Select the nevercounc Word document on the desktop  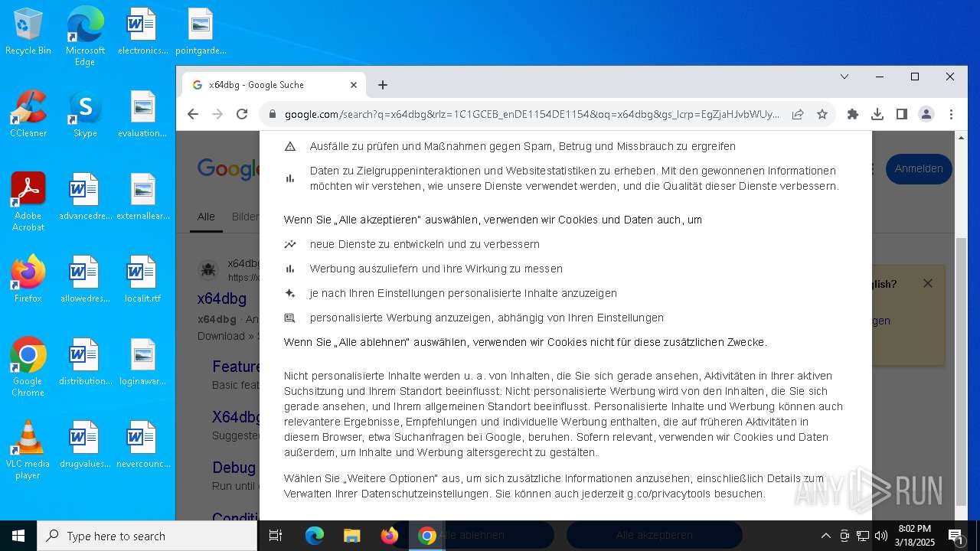pos(142,445)
